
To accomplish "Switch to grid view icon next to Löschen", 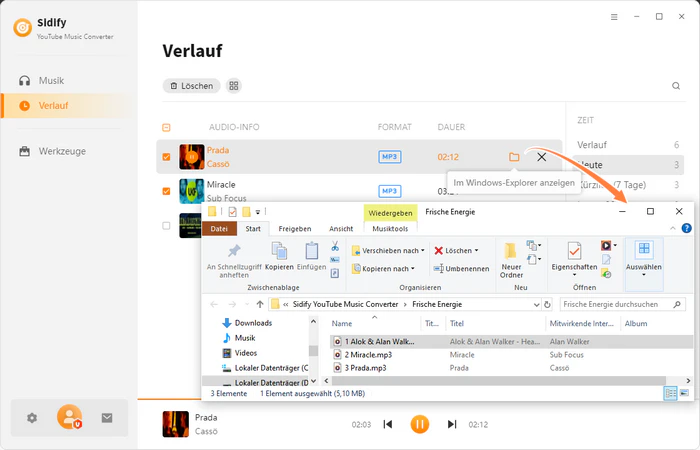I will pyautogui.click(x=234, y=86).
